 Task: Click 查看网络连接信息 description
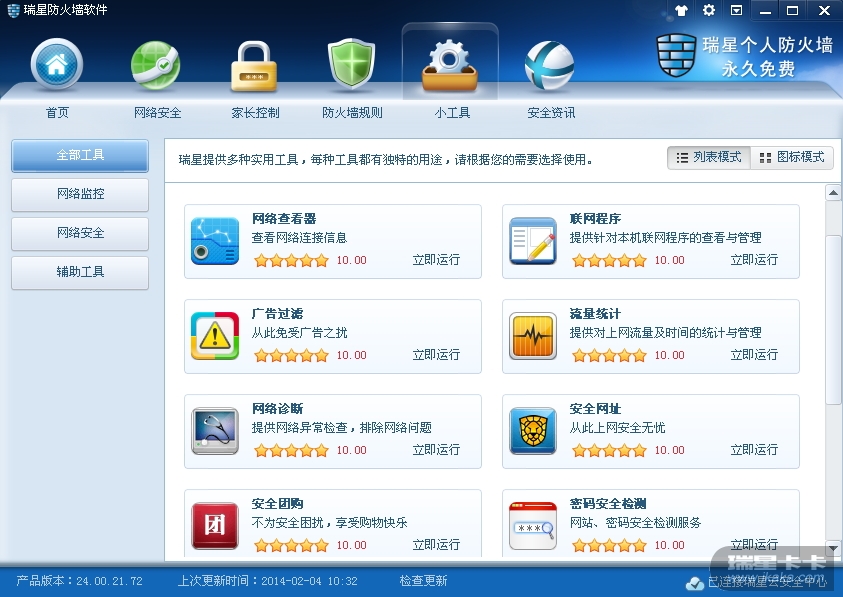click(299, 238)
